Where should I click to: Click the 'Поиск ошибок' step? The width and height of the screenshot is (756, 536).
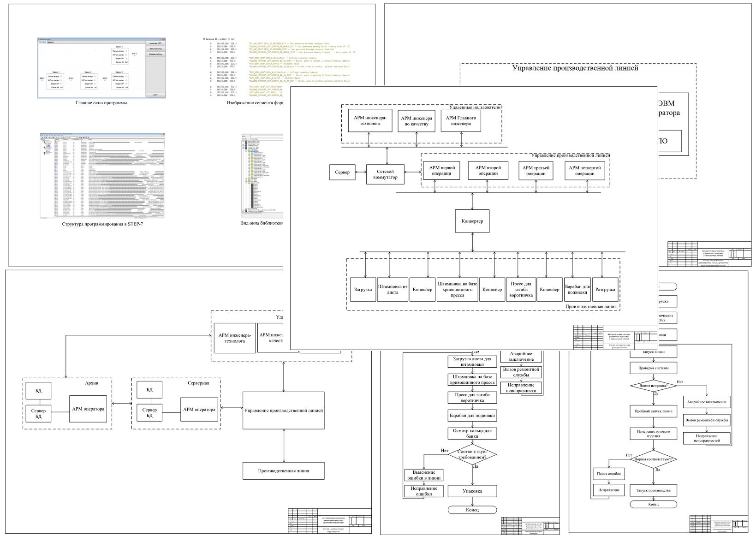pyautogui.click(x=608, y=474)
